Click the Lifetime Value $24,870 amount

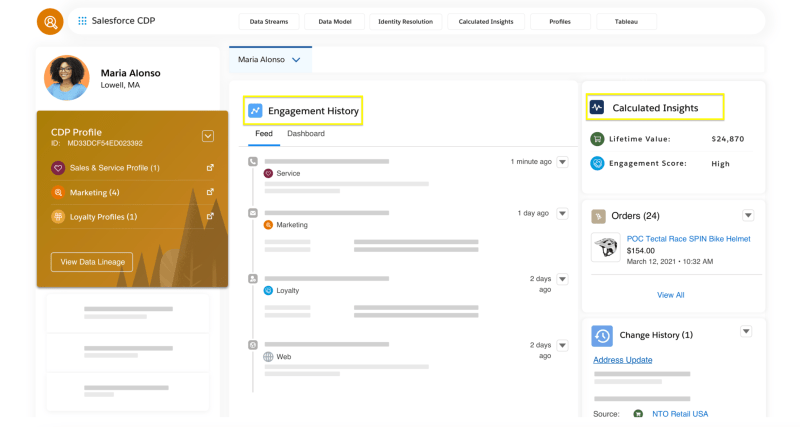tap(728, 139)
